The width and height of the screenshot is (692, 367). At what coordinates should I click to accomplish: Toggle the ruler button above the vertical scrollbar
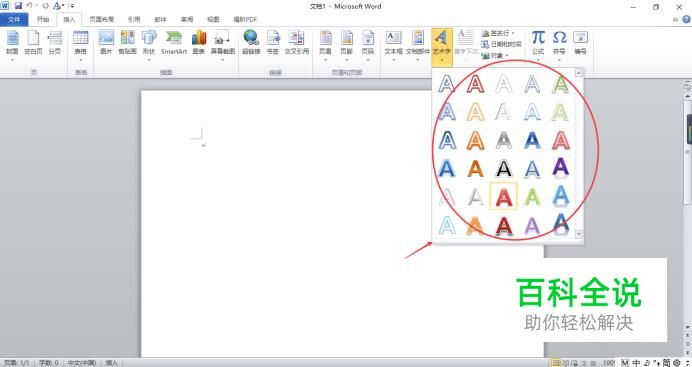point(687,86)
